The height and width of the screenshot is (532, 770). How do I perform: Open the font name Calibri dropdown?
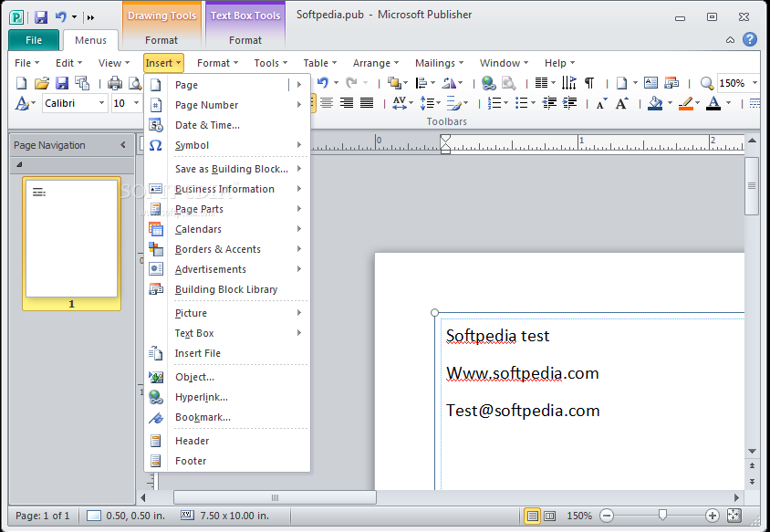pyautogui.click(x=101, y=103)
